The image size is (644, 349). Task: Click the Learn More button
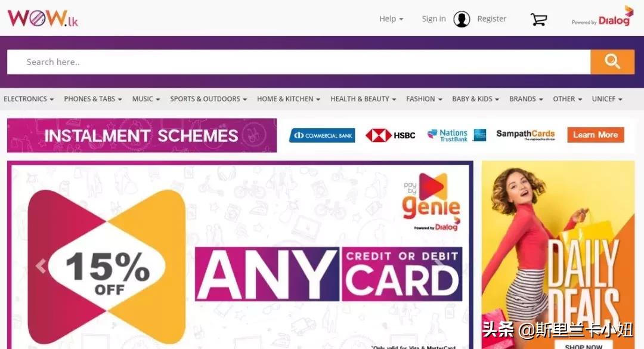coord(596,135)
